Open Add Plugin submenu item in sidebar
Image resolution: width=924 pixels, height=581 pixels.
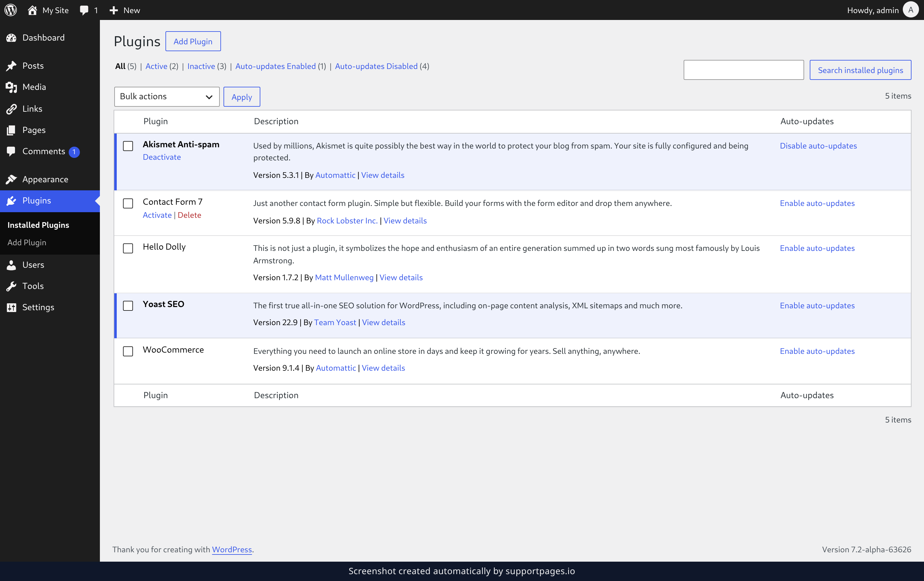27,242
